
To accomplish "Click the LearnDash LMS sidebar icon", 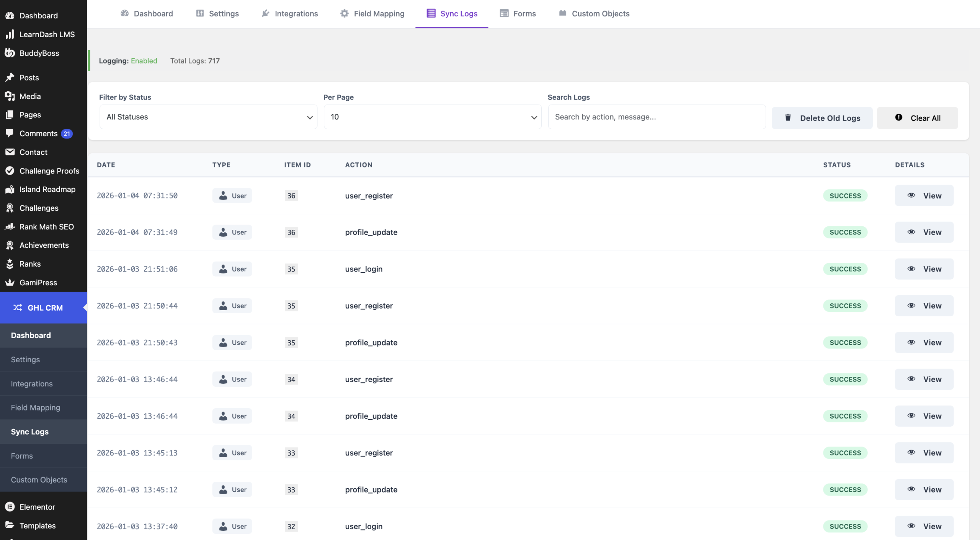I will point(10,34).
